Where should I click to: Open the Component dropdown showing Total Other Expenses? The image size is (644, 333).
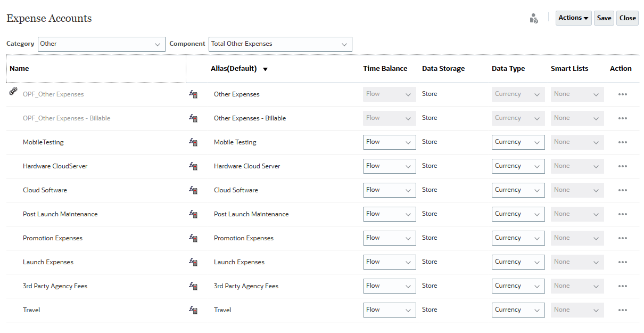280,44
